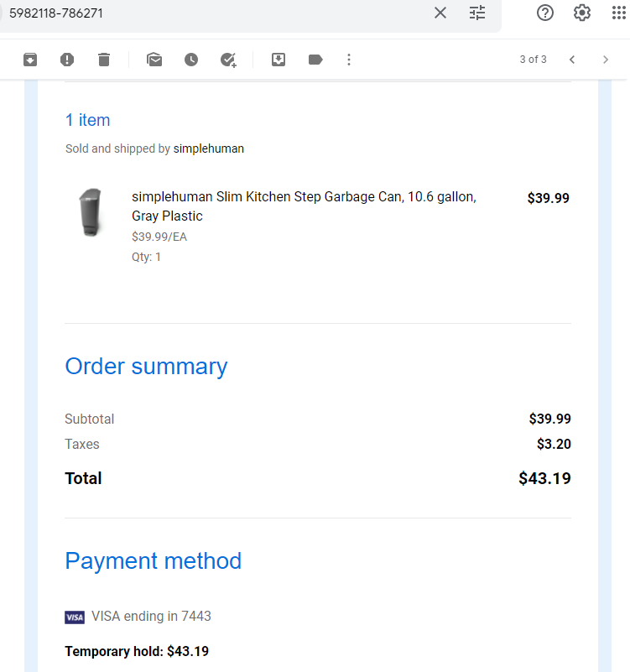Delete the email with trash icon
This screenshot has height=672, width=630.
104,60
